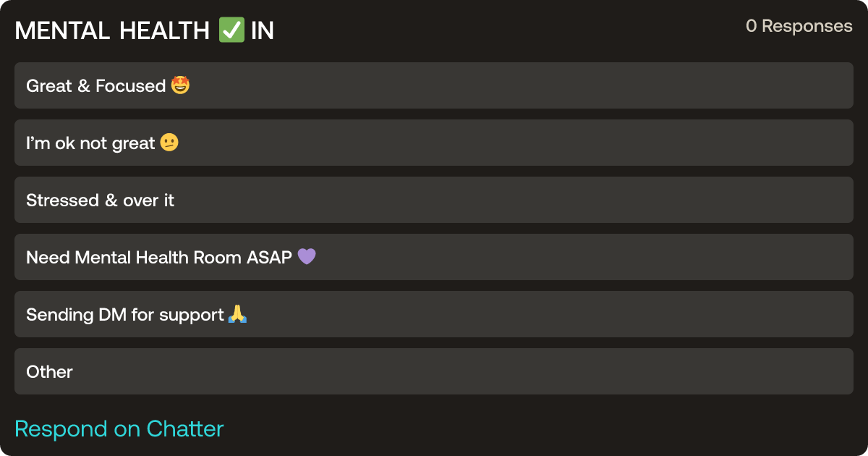
Task: Select the "Other" poll option
Action: coord(434,371)
